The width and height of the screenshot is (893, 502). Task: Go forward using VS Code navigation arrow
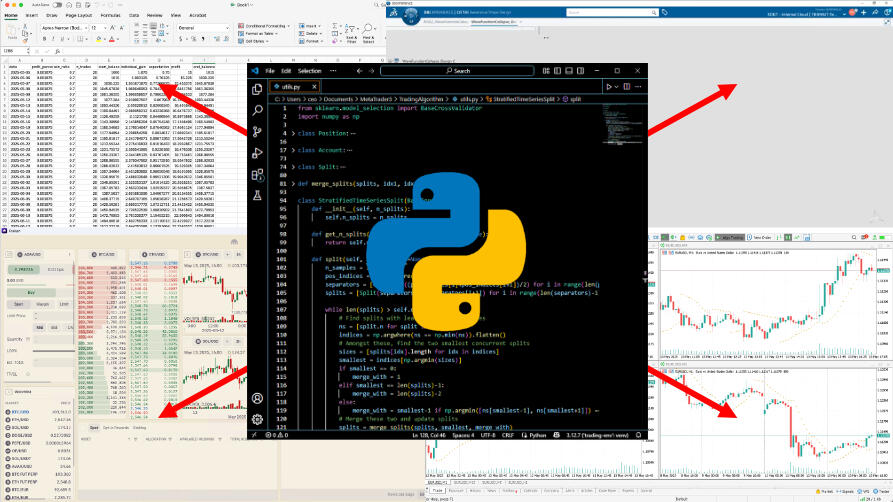pos(371,71)
